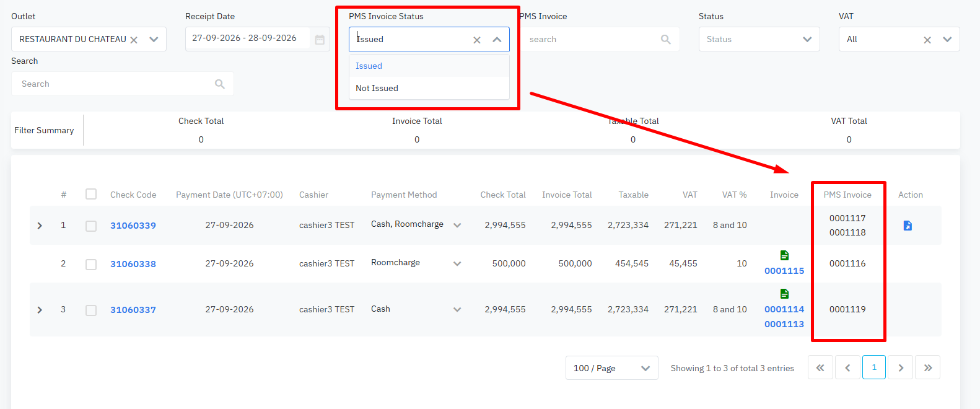980x409 pixels.
Task: Go to the previous results page
Action: click(847, 367)
